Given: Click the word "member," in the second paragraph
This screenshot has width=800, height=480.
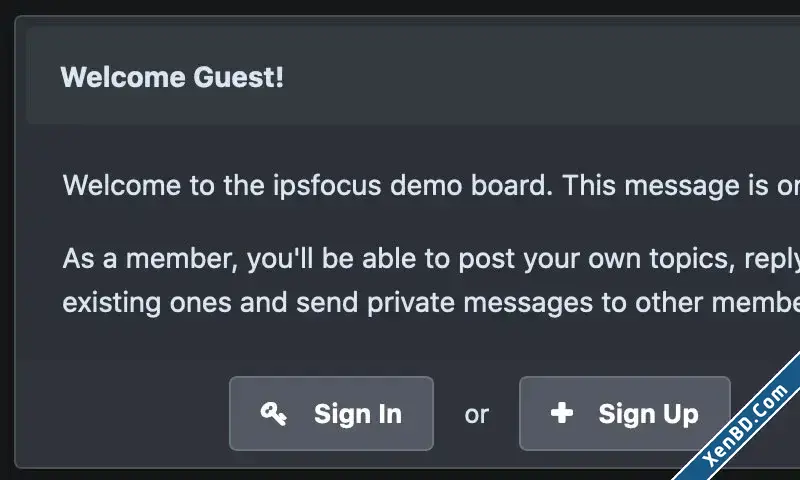Looking at the screenshot, I should [x=182, y=259].
